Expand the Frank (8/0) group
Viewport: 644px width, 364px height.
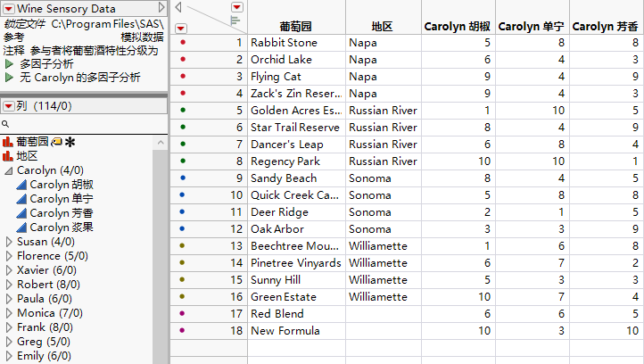click(9, 327)
